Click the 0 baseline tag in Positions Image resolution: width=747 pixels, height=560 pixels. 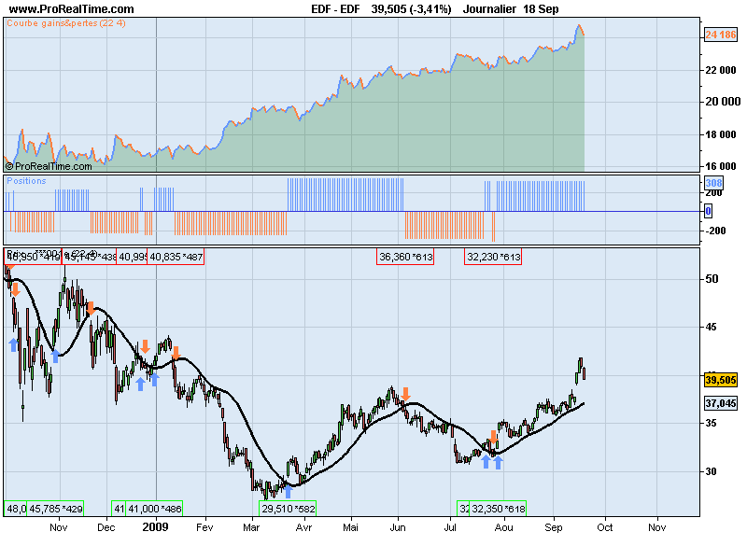coord(709,211)
